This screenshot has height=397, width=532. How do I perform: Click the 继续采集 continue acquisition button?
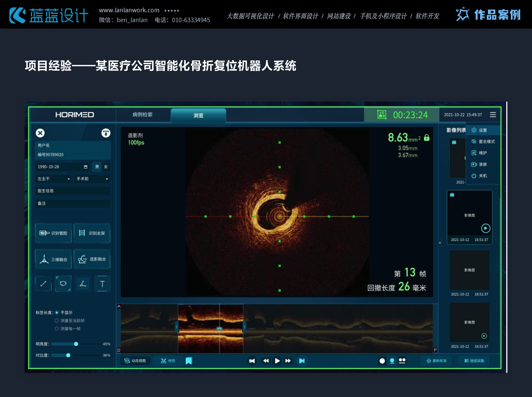click(474, 361)
